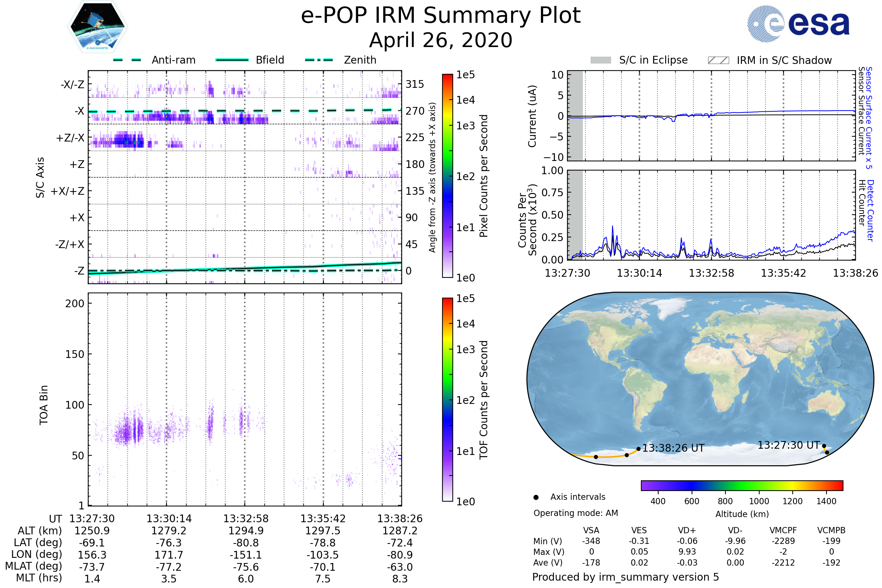Click the CASSIOPE satellite hexagon logo
882x588 pixels.
coord(97,27)
